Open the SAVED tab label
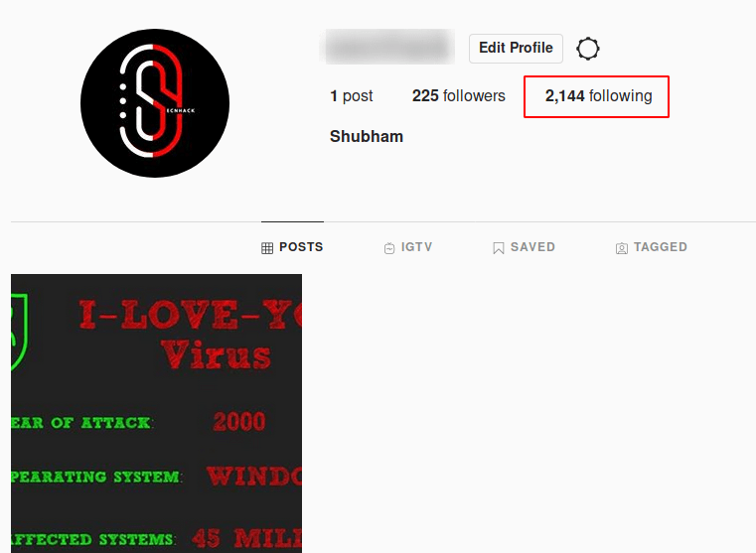 (x=532, y=247)
